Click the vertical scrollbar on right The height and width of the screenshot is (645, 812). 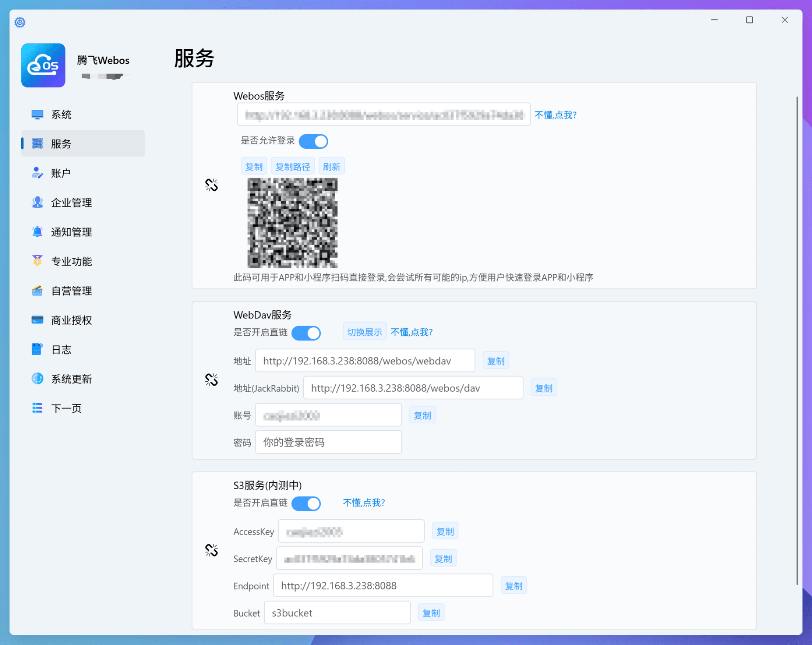[797, 339]
